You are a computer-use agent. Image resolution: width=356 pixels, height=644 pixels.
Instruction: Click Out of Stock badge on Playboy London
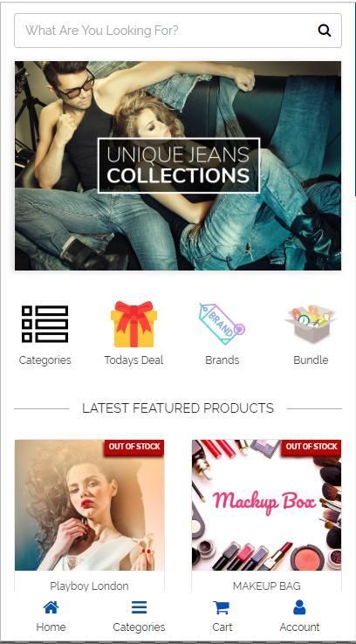(133, 447)
